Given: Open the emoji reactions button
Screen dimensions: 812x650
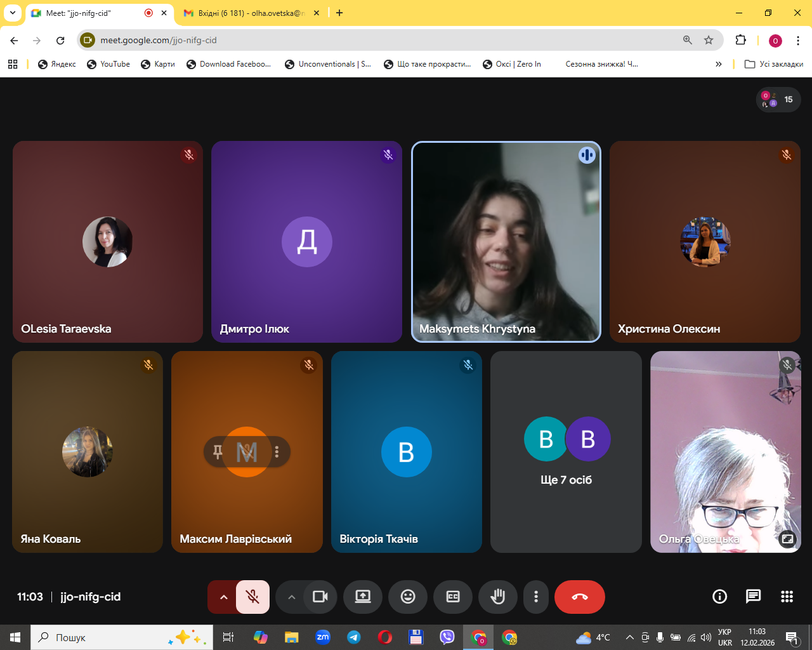Looking at the screenshot, I should [x=408, y=597].
